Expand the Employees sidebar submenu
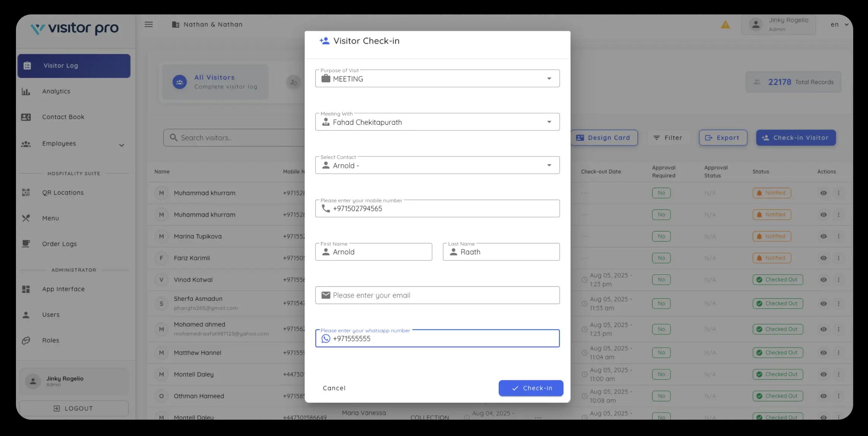The width and height of the screenshot is (868, 436). point(121,145)
